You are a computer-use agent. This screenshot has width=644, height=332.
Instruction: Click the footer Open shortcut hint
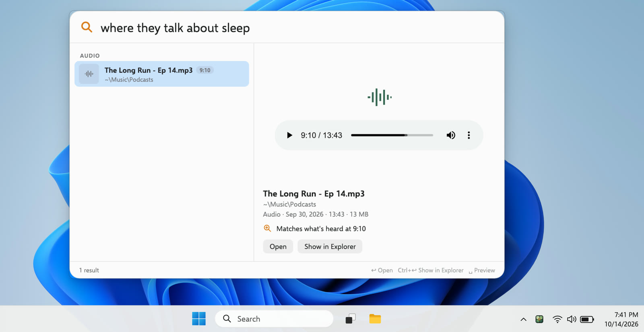pos(382,271)
